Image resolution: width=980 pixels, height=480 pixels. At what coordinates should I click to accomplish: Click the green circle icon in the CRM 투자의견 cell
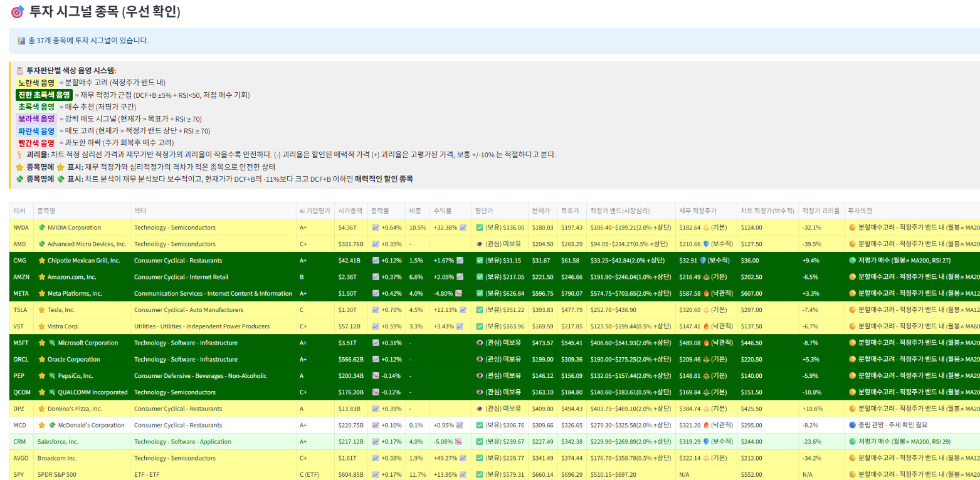coord(851,442)
